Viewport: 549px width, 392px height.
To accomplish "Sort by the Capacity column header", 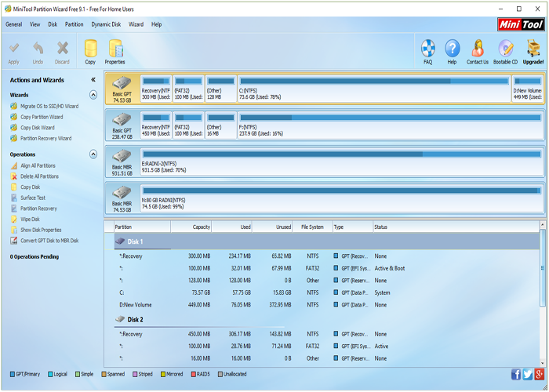I will pyautogui.click(x=191, y=227).
